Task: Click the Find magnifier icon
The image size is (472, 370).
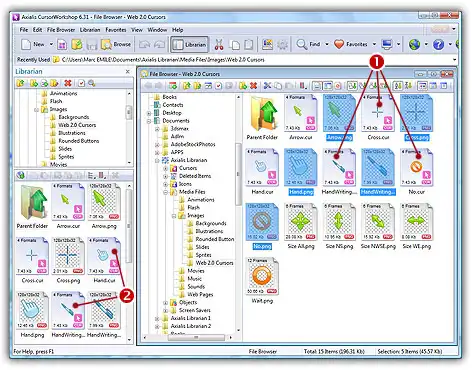Action: pyautogui.click(x=302, y=44)
